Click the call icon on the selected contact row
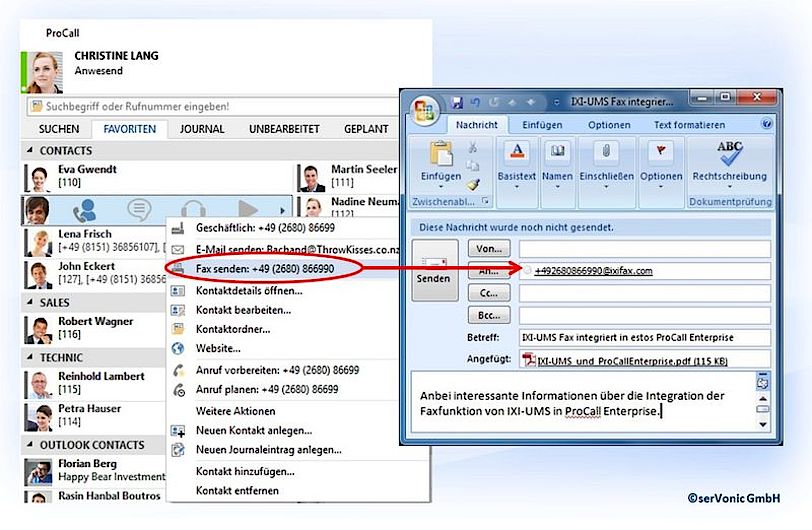The height and width of the screenshot is (530, 812). point(84,210)
